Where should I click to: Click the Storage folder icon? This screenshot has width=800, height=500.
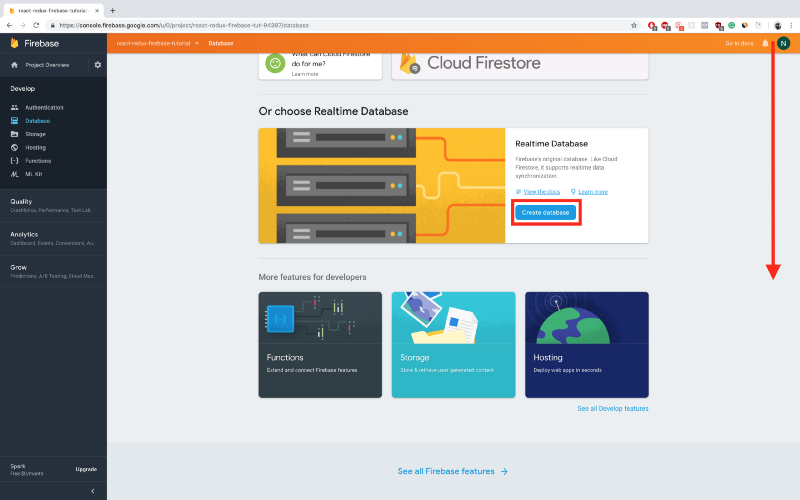click(x=14, y=134)
